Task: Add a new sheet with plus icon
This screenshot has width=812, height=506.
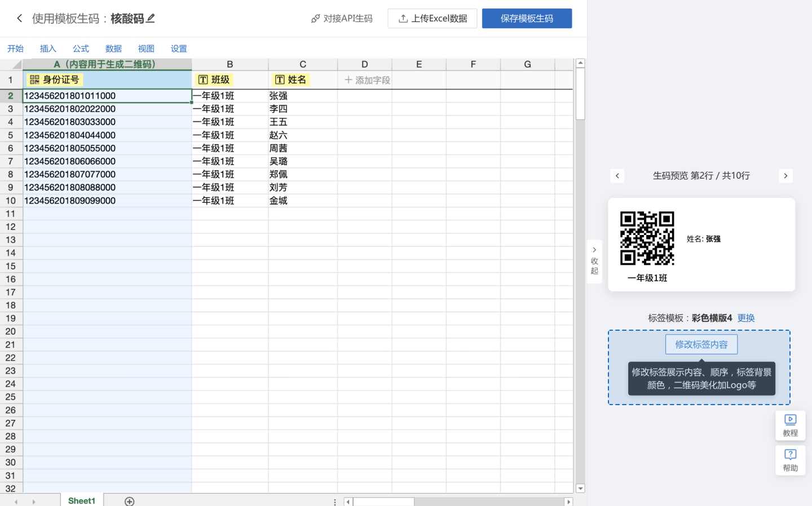Action: tap(129, 501)
